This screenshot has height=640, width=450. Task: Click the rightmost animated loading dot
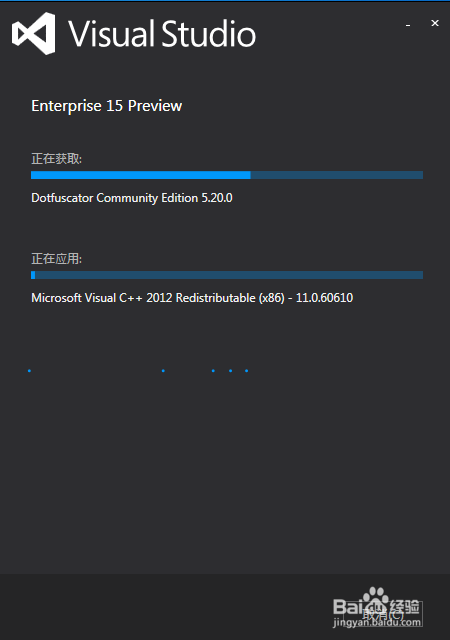(x=246, y=371)
